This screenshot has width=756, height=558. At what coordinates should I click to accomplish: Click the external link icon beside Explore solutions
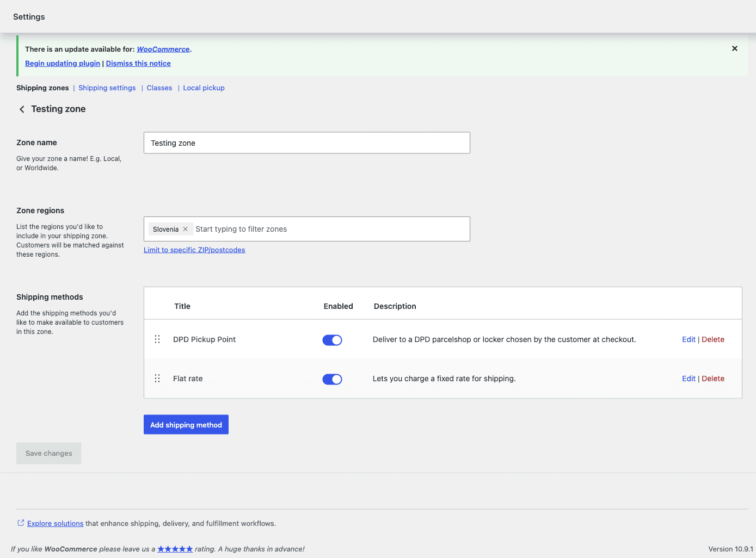pos(21,523)
